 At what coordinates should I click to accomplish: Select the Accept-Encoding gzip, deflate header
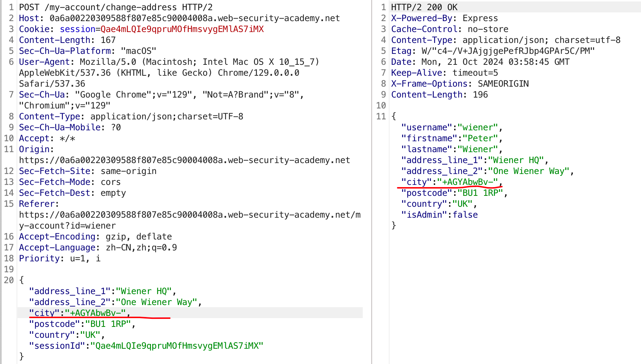coord(95,237)
